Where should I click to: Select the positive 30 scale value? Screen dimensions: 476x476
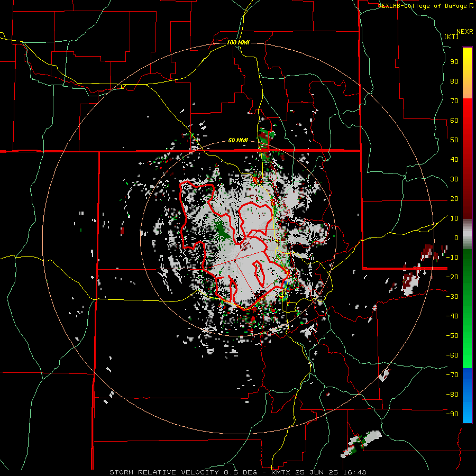click(x=454, y=179)
